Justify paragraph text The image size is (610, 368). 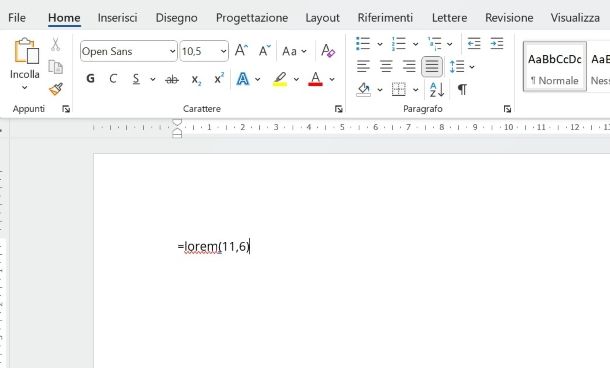point(432,67)
